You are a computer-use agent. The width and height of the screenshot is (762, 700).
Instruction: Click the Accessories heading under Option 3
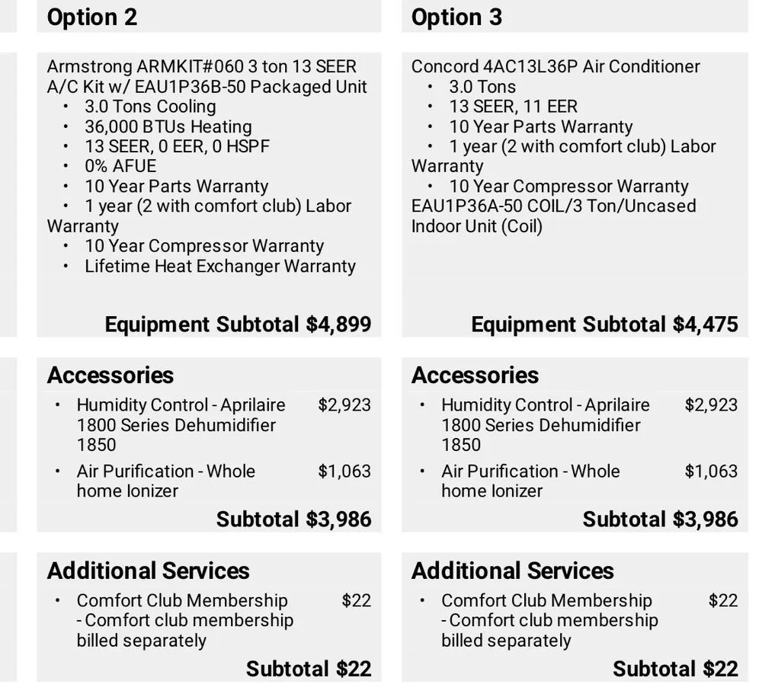pos(475,375)
